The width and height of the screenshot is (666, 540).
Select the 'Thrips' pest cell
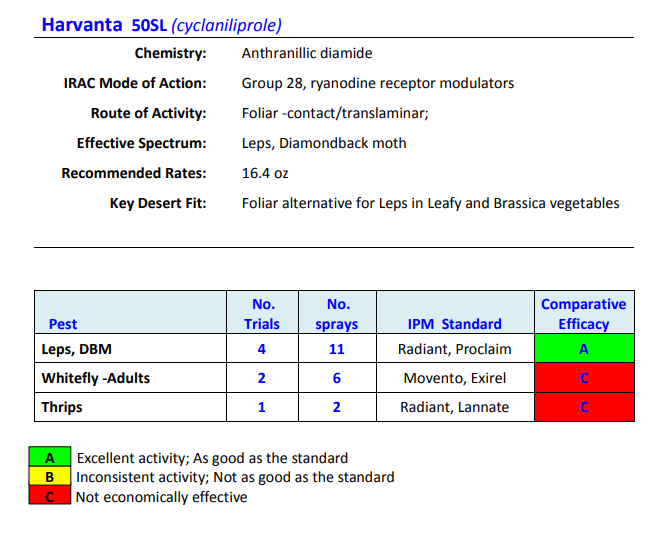pyautogui.click(x=130, y=407)
